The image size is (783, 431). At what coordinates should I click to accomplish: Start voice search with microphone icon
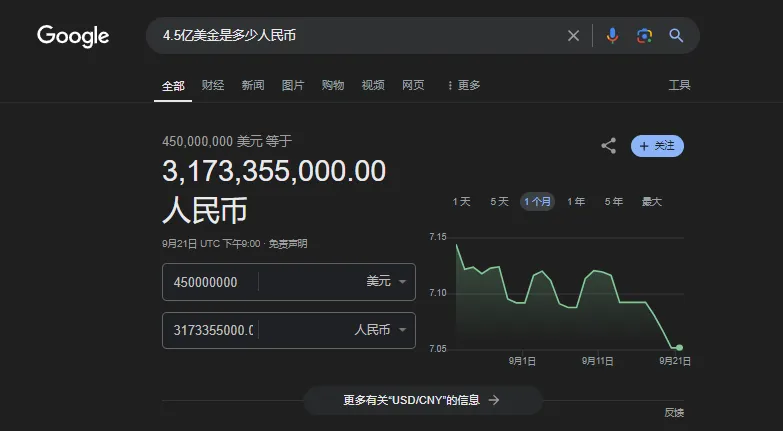pyautogui.click(x=612, y=35)
